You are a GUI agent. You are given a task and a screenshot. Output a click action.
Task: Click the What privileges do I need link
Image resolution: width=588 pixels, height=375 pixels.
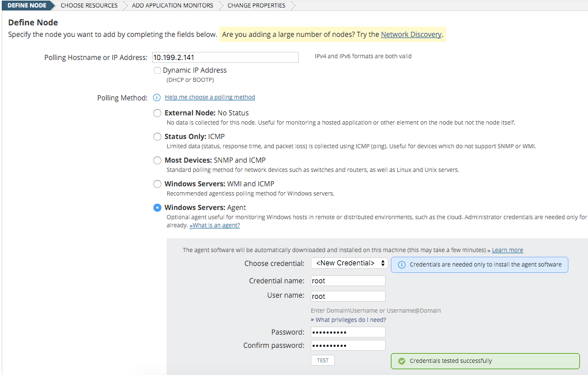(x=350, y=320)
